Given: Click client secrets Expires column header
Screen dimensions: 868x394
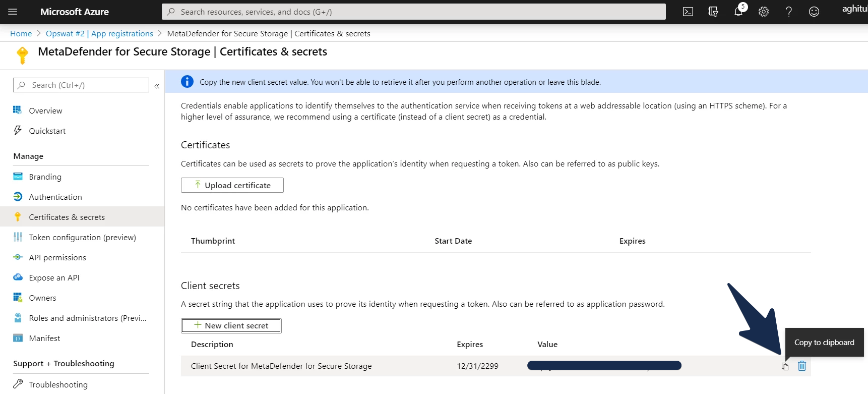Looking at the screenshot, I should 470,344.
